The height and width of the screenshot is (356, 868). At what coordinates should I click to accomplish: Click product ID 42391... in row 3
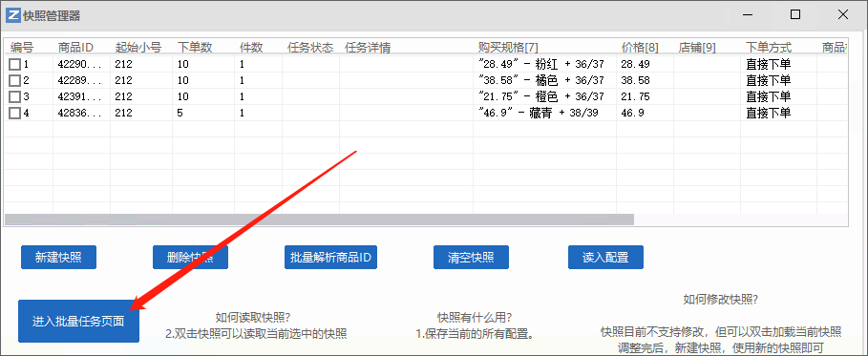(x=79, y=96)
